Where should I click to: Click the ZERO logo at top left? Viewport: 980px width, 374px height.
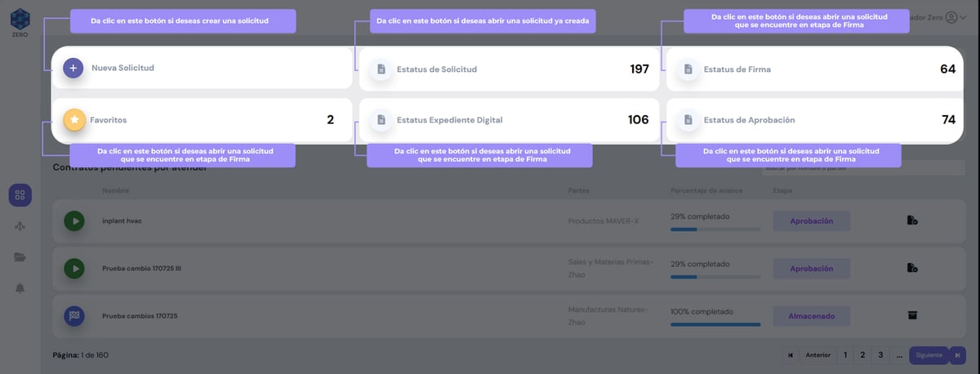(x=20, y=23)
